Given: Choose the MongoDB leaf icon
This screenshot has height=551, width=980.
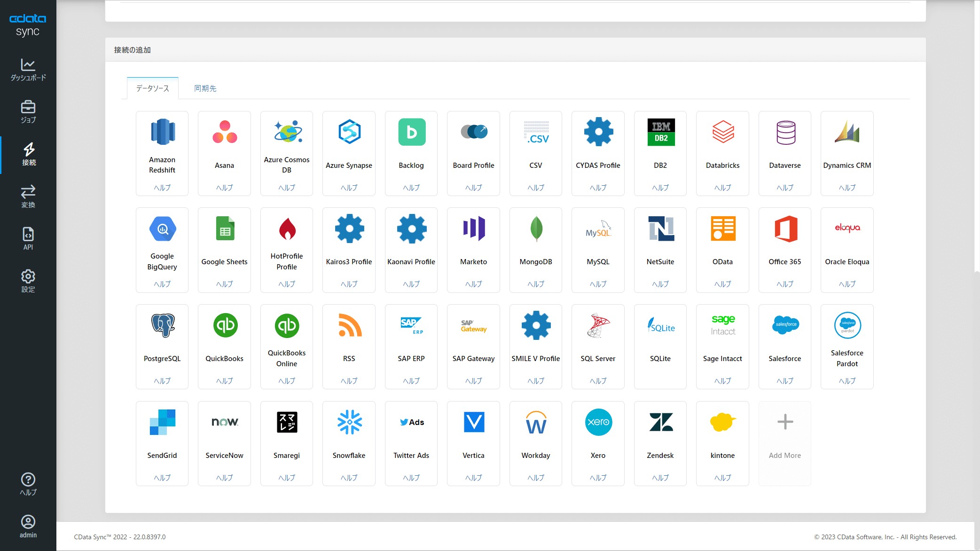Looking at the screenshot, I should point(536,229).
